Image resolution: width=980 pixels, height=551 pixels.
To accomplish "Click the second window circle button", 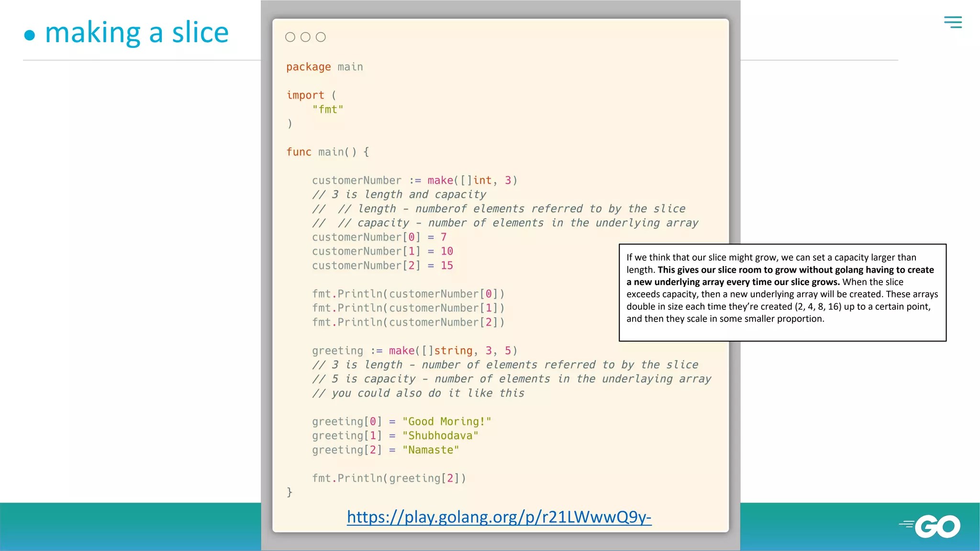I will (305, 37).
